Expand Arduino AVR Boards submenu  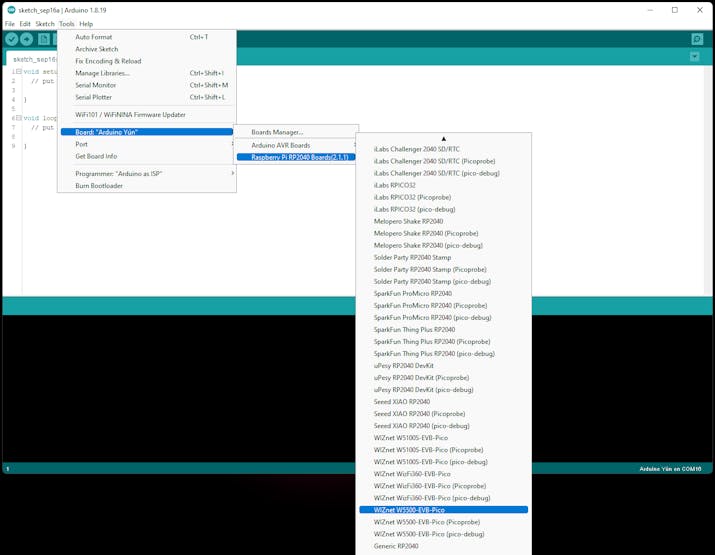coord(295,145)
